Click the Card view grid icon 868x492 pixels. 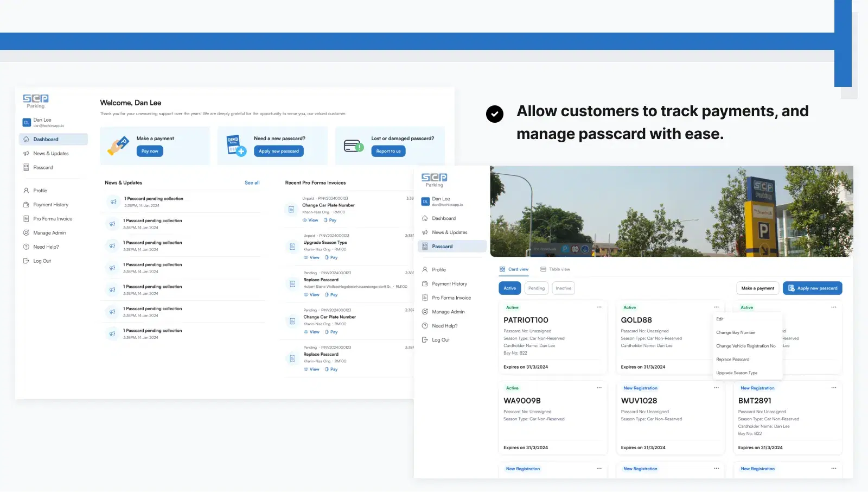502,269
